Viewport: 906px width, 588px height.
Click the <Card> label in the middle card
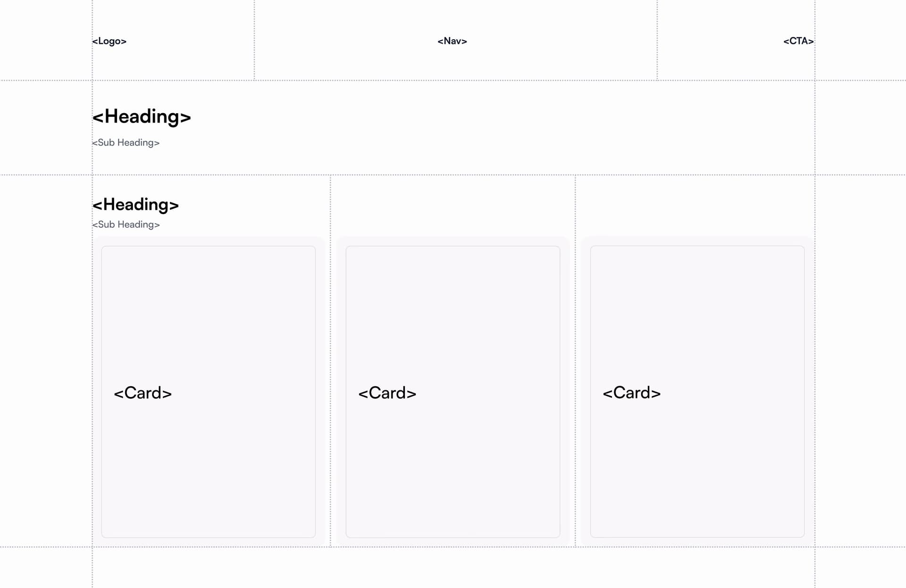(387, 393)
